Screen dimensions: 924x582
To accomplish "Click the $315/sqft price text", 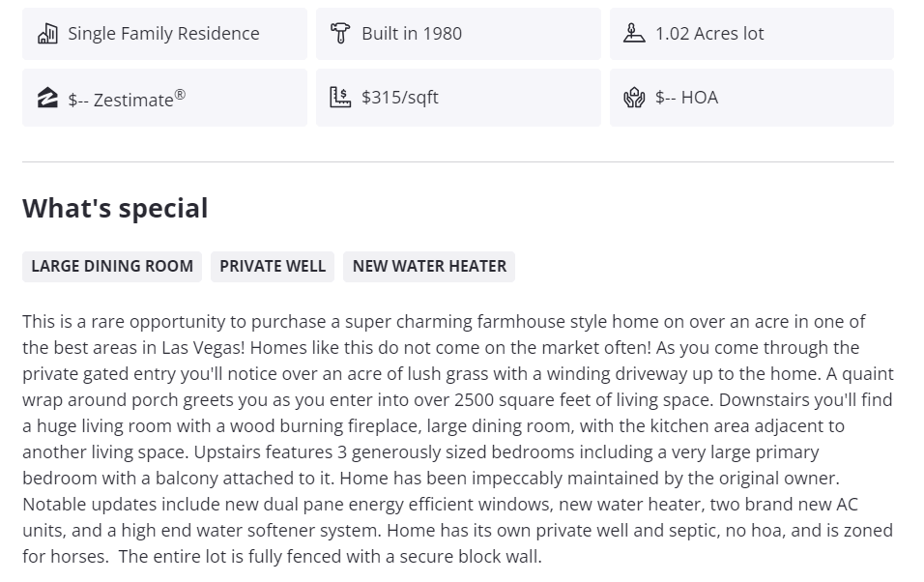I will 400,98.
